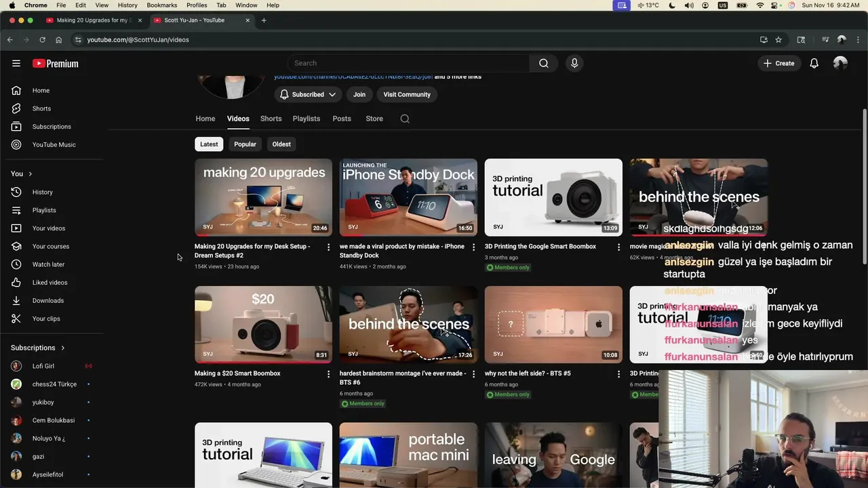Image resolution: width=868 pixels, height=488 pixels.
Task: Click the Create button
Action: pyautogui.click(x=778, y=63)
